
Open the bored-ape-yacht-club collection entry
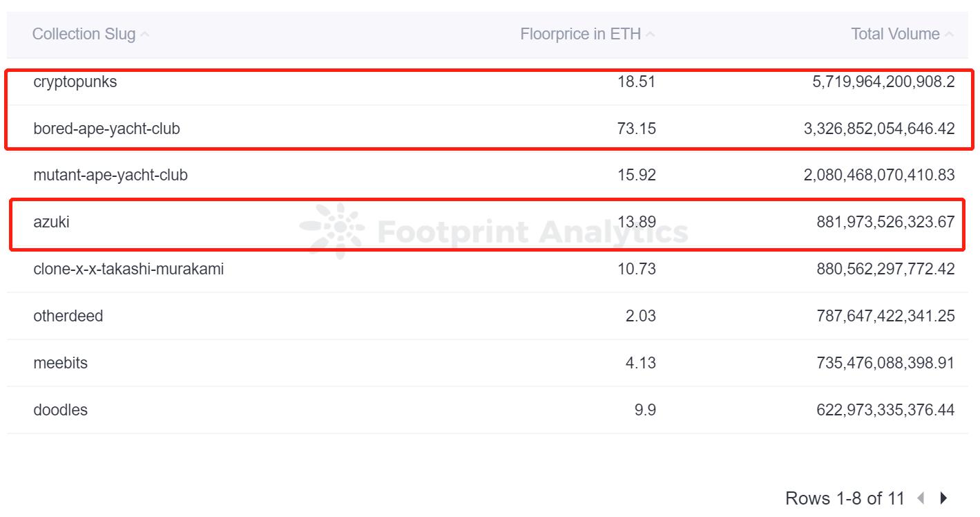click(x=106, y=129)
